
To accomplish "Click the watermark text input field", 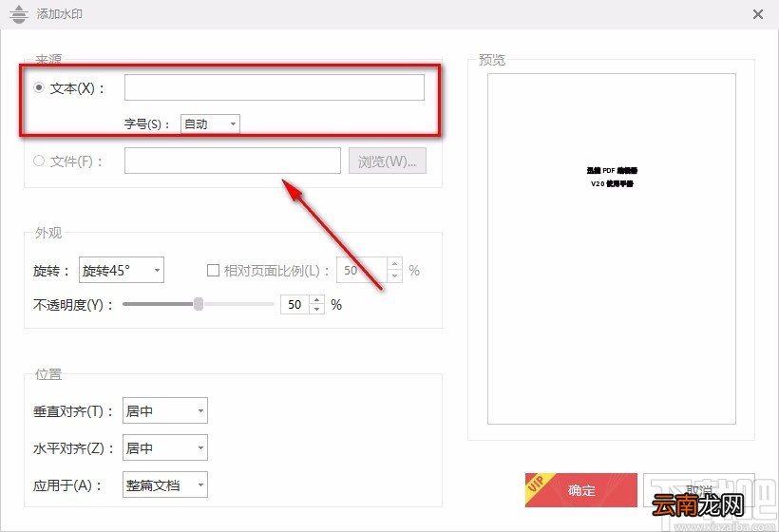I will (x=275, y=87).
